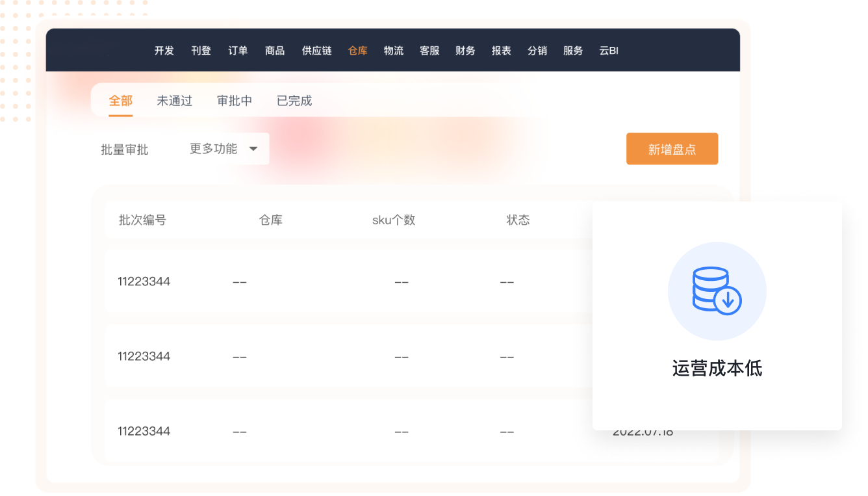Viewport: 868px width, 496px height.
Task: Click the sku个数 column header
Action: click(393, 220)
